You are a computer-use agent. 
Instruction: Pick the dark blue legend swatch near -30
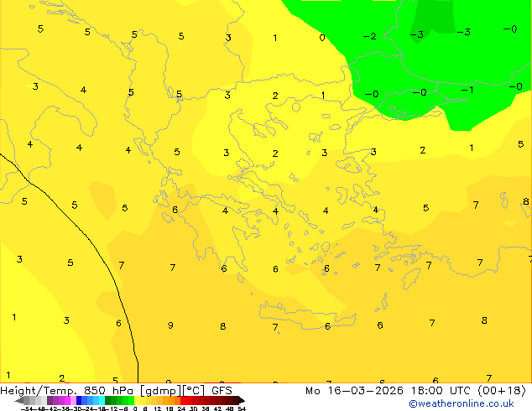79,400
